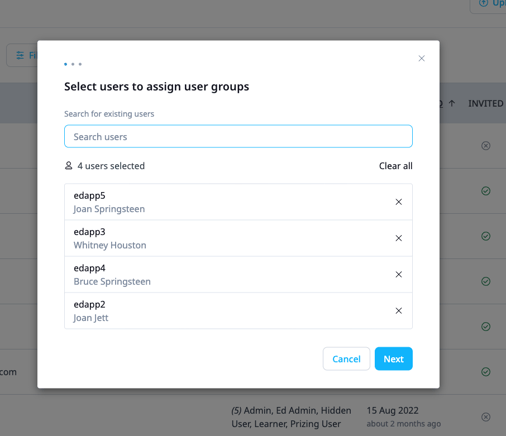The width and height of the screenshot is (506, 436).
Task: Select the first step dot indicator
Action: pos(65,64)
